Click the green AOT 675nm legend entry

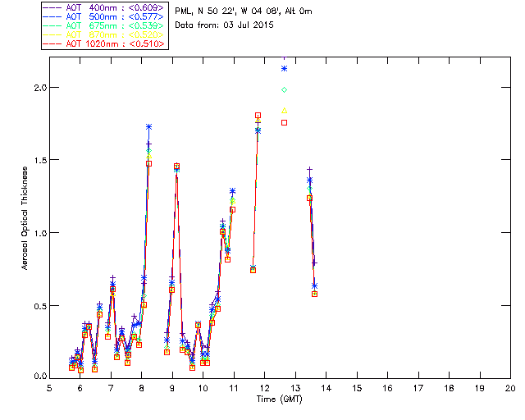(x=105, y=25)
